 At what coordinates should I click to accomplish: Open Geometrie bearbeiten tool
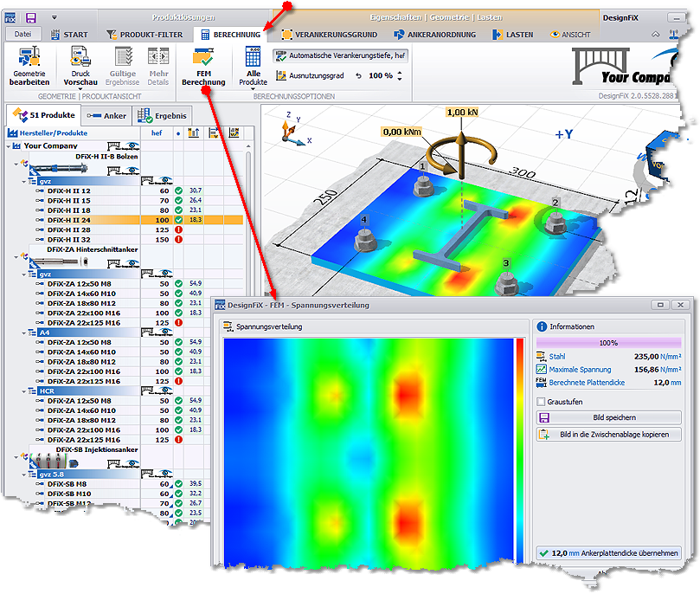point(29,67)
